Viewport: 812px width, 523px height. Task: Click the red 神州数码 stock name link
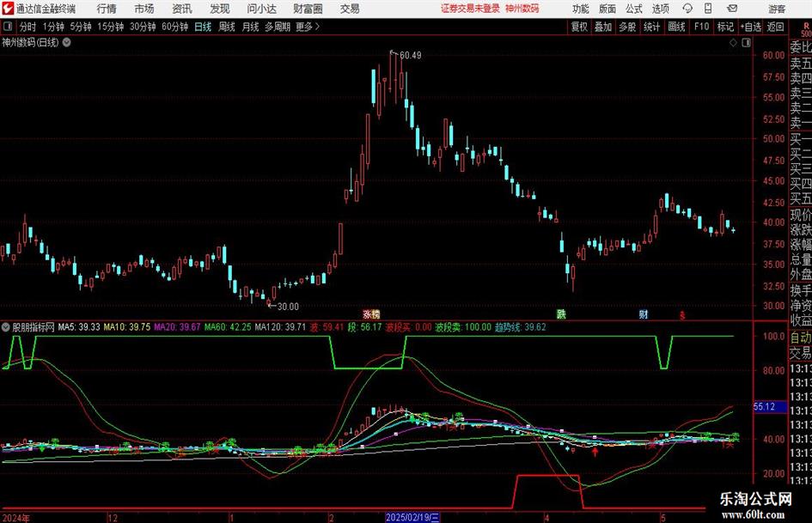pos(522,9)
